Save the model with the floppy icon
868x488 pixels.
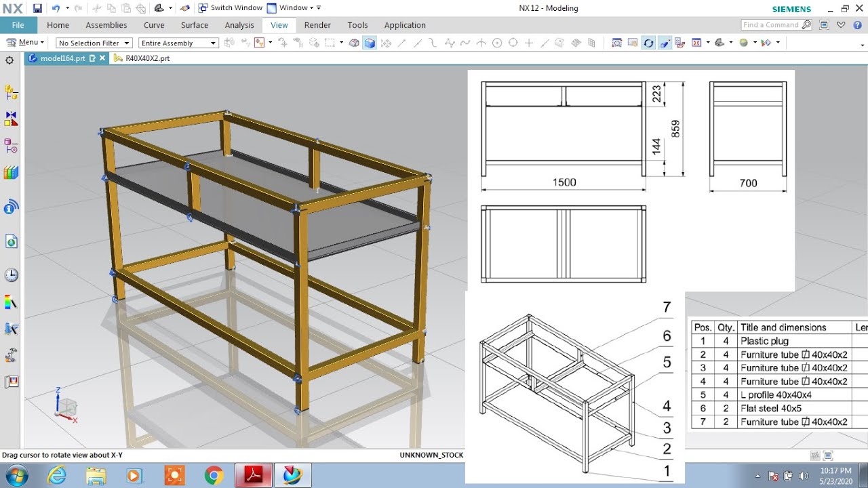tap(37, 8)
